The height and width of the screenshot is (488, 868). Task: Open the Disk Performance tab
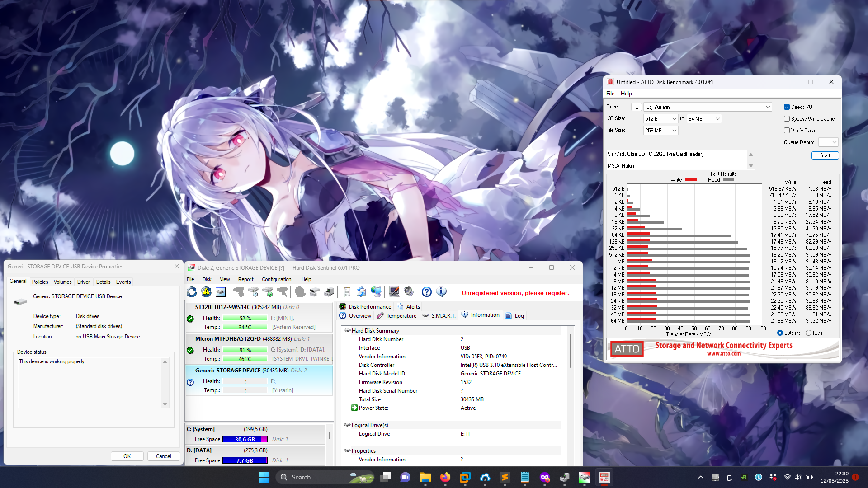pyautogui.click(x=365, y=307)
